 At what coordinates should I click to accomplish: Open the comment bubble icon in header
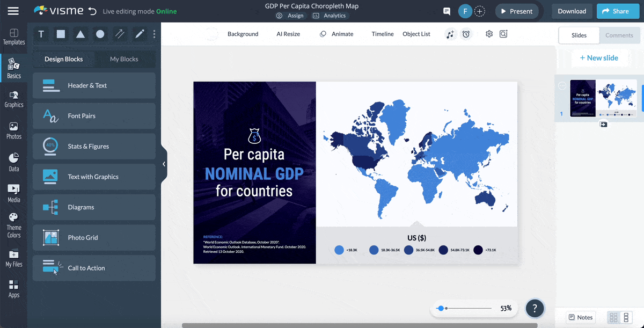point(447,11)
